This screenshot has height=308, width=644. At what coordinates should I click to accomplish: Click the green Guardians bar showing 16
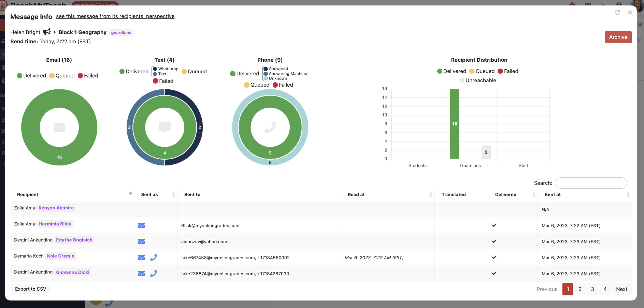[454, 124]
